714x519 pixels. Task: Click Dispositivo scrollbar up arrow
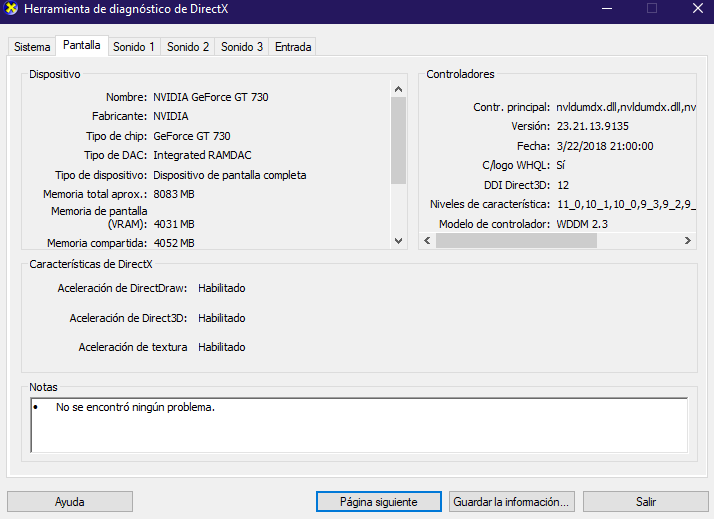(x=398, y=89)
